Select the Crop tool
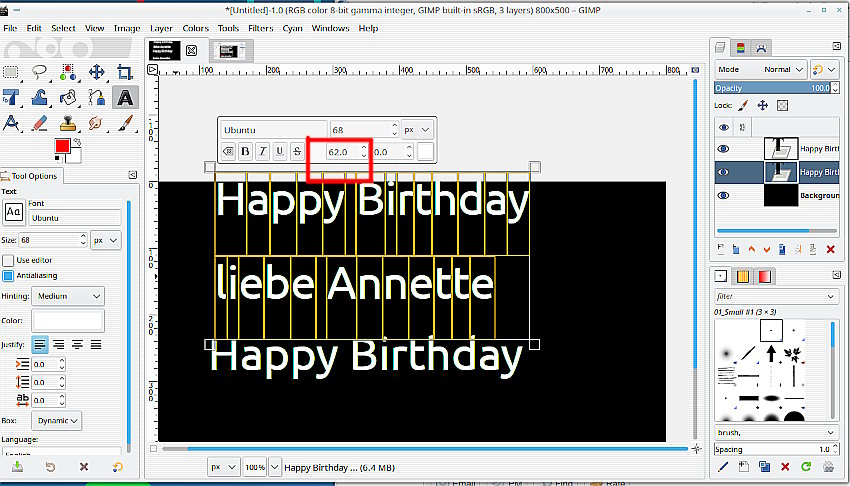 click(125, 72)
